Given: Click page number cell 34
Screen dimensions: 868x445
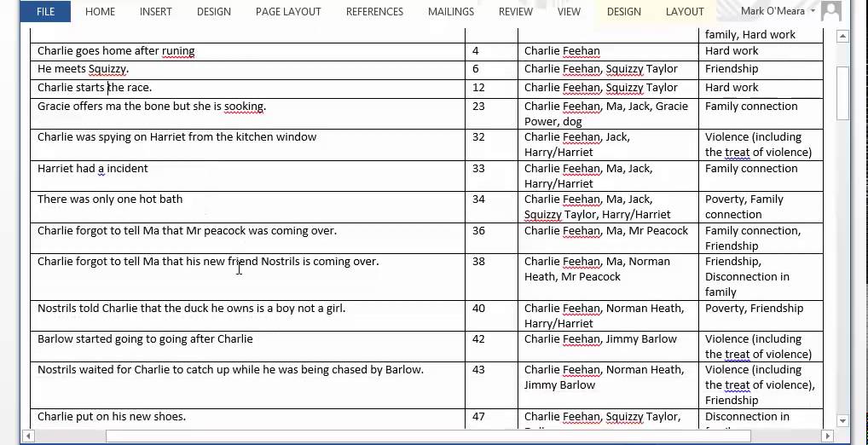Looking at the screenshot, I should 491,207.
